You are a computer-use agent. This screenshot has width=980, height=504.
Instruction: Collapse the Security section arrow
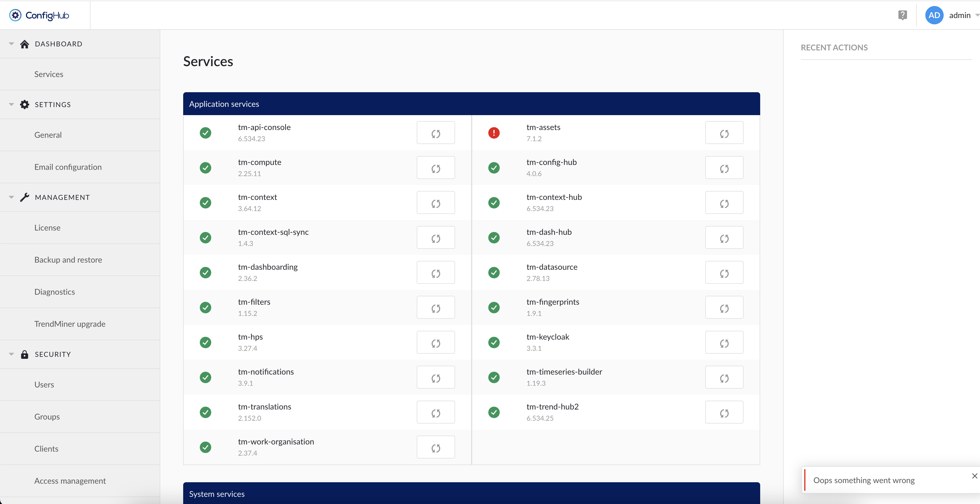point(11,355)
